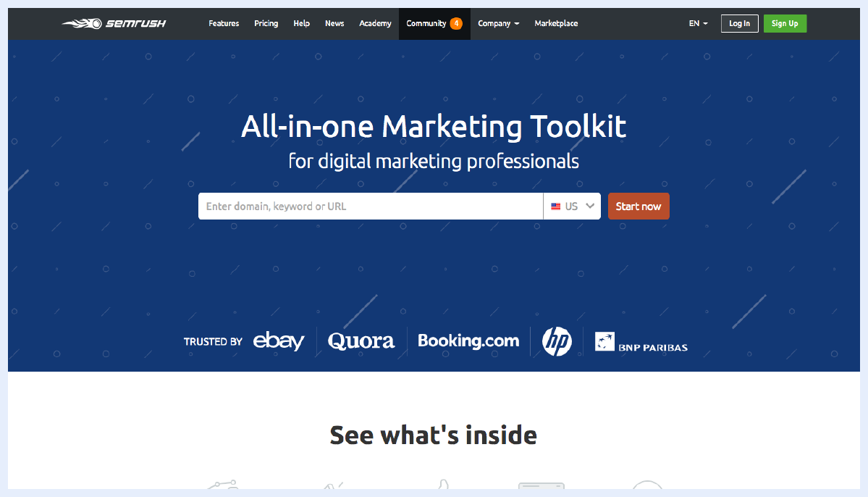
Task: Click the orange Community notification badge
Action: [x=456, y=23]
